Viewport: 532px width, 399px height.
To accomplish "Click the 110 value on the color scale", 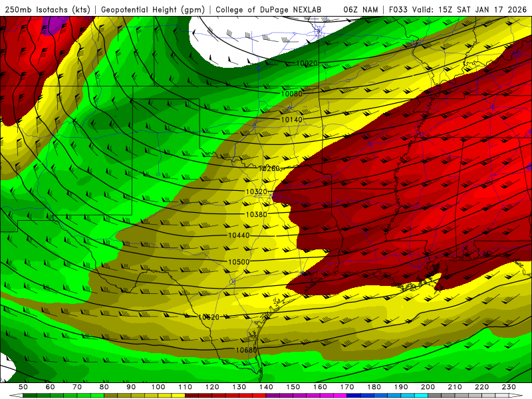I will pyautogui.click(x=186, y=387).
